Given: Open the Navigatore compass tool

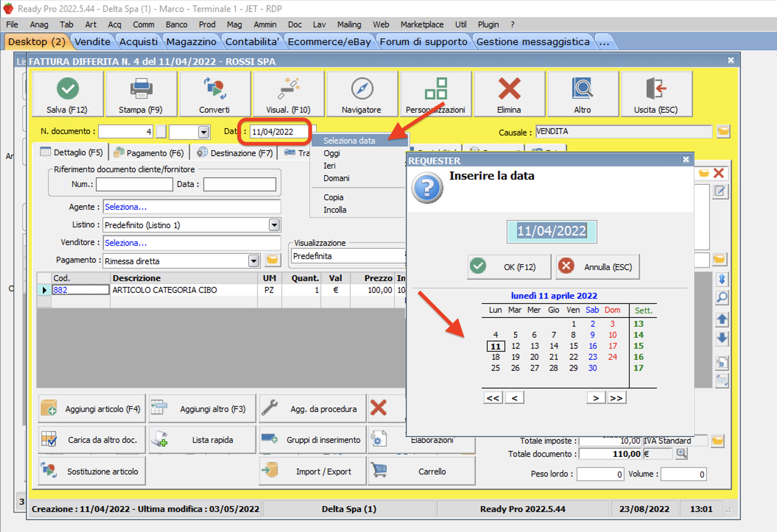Looking at the screenshot, I should point(362,95).
